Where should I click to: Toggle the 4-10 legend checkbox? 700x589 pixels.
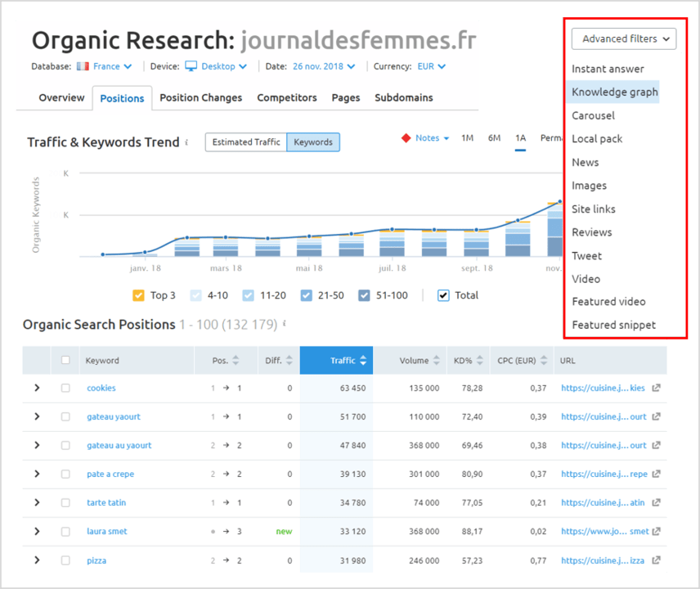pos(195,295)
